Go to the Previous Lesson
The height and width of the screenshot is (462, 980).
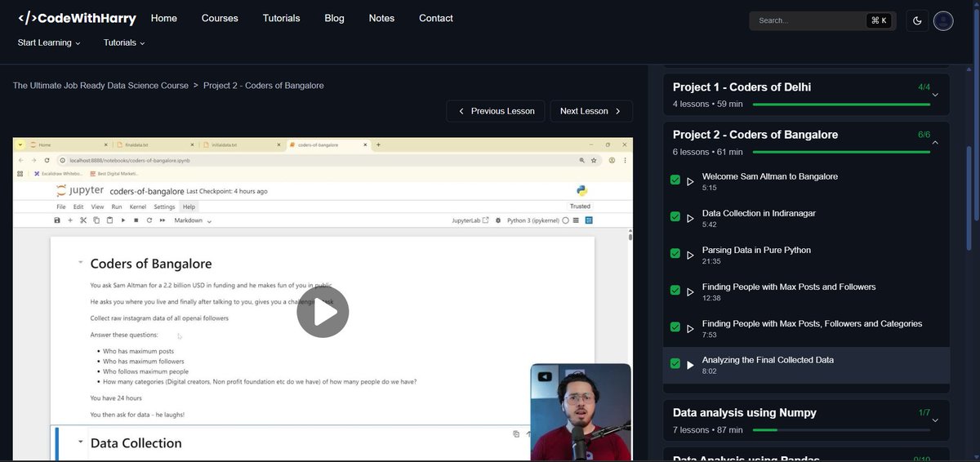496,111
